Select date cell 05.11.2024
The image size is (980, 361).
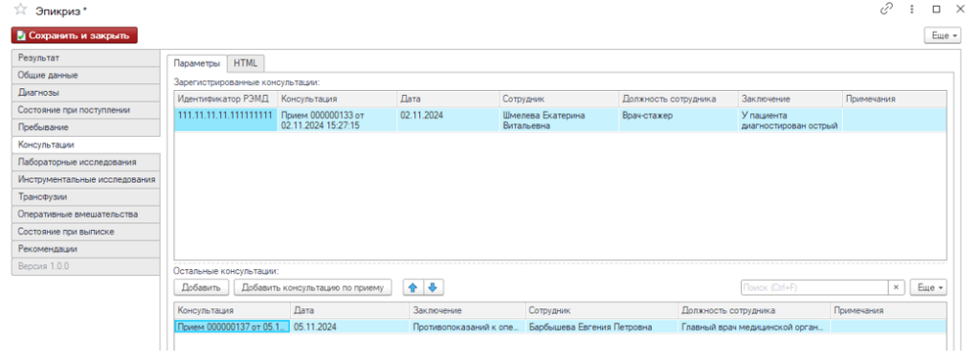[x=349, y=327]
